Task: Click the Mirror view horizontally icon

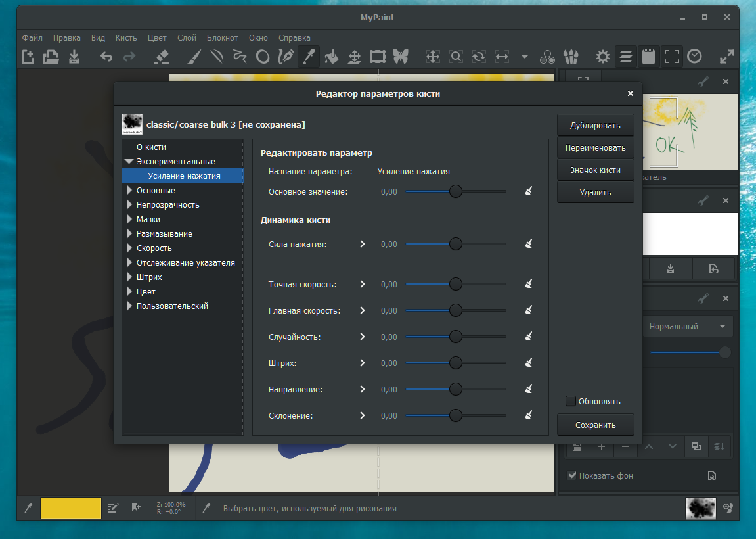Action: pyautogui.click(x=502, y=57)
